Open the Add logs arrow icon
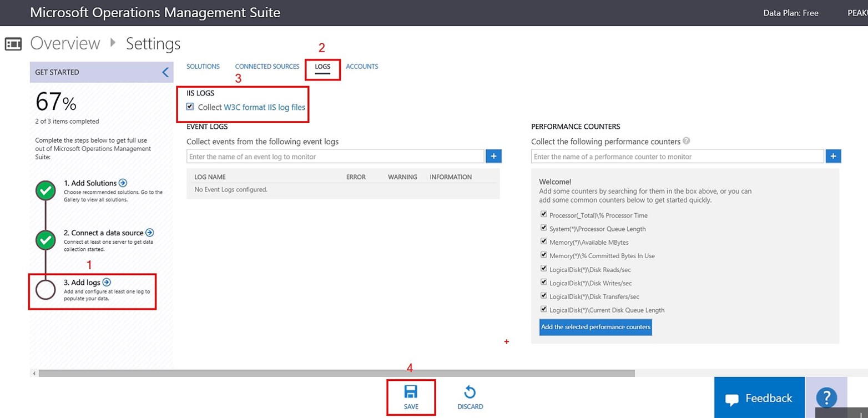The height and width of the screenshot is (418, 868). [107, 283]
